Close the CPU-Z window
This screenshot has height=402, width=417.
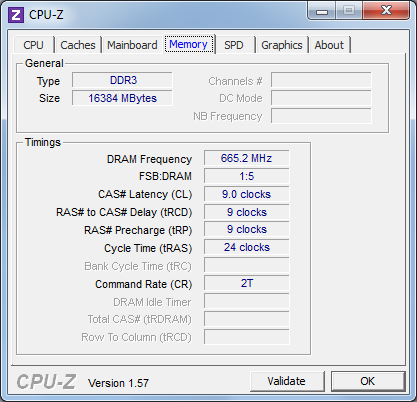pos(386,11)
